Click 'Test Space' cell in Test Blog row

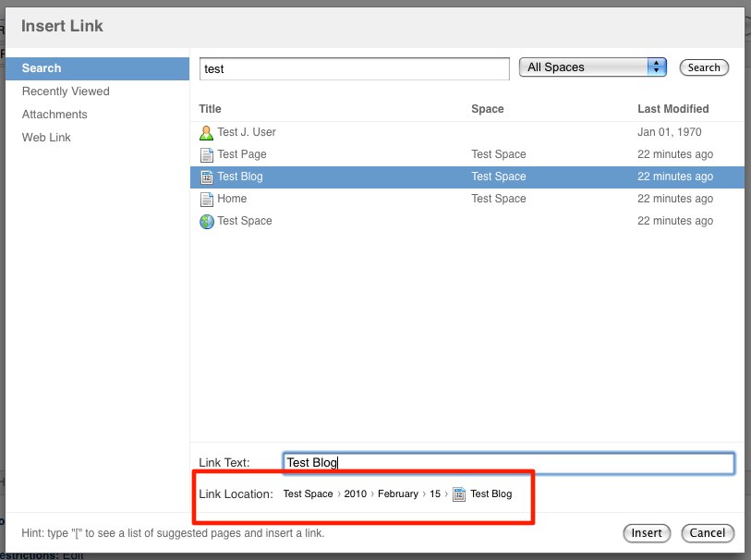pyautogui.click(x=498, y=177)
